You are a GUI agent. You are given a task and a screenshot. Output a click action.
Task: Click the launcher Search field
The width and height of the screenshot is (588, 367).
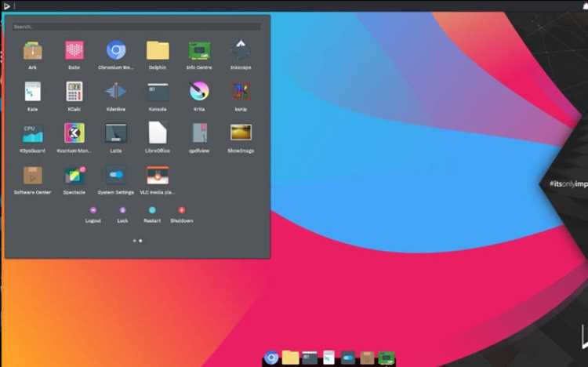tap(136, 27)
